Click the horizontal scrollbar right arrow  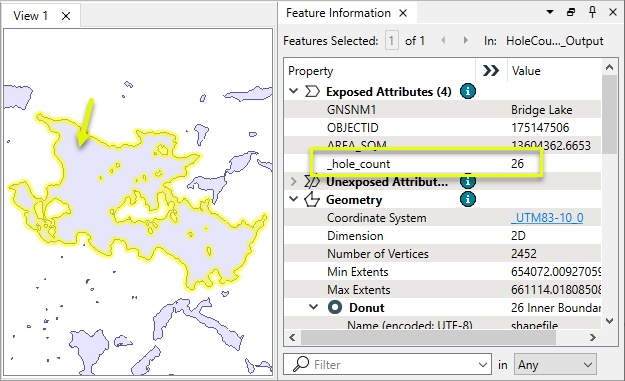pyautogui.click(x=592, y=338)
